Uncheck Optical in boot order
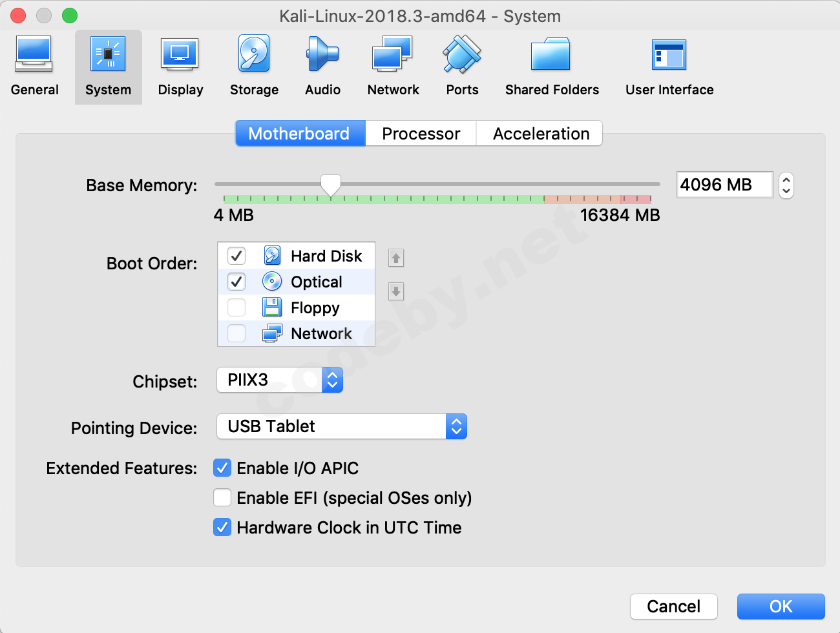Screen dimensions: 840x633 click(x=236, y=282)
